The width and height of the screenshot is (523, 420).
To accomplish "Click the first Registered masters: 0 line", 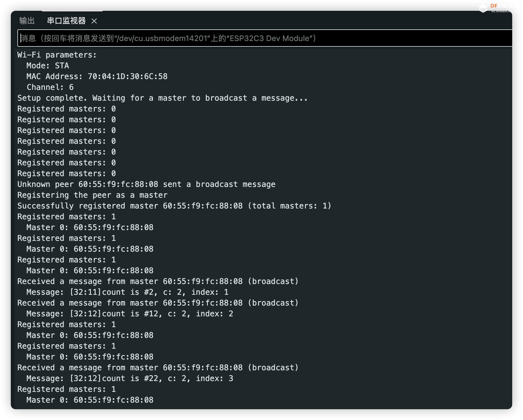I will (67, 109).
